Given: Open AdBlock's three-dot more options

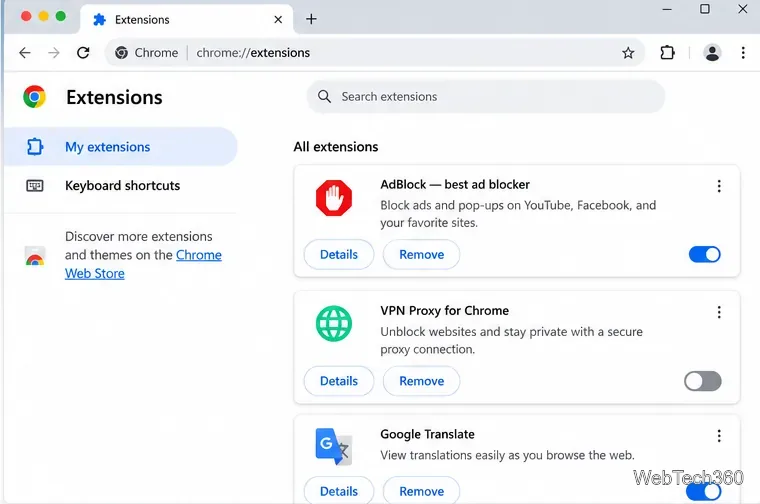Looking at the screenshot, I should 719,186.
